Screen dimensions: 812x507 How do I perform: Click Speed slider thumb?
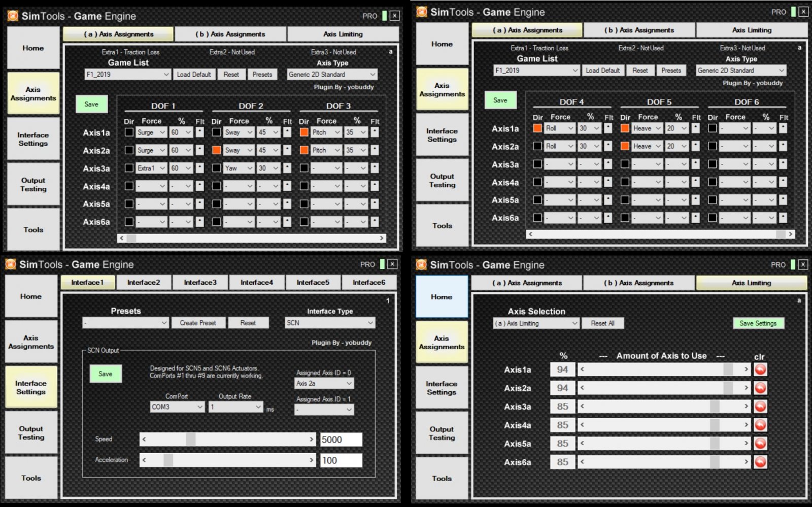pos(191,440)
